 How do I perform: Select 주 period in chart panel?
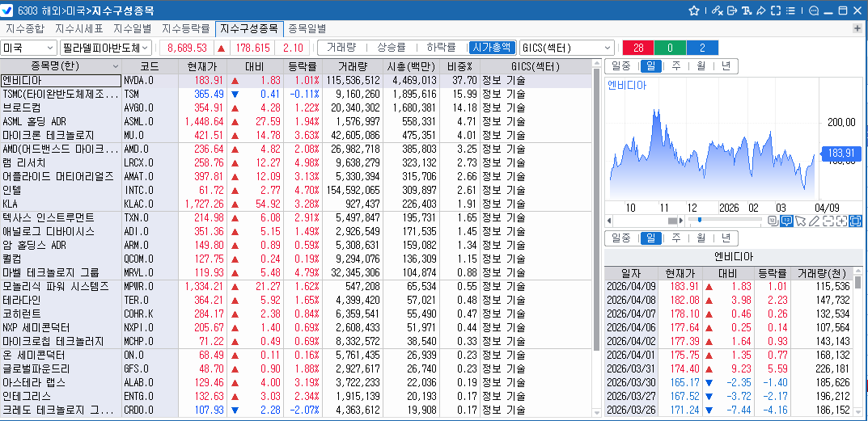click(676, 66)
